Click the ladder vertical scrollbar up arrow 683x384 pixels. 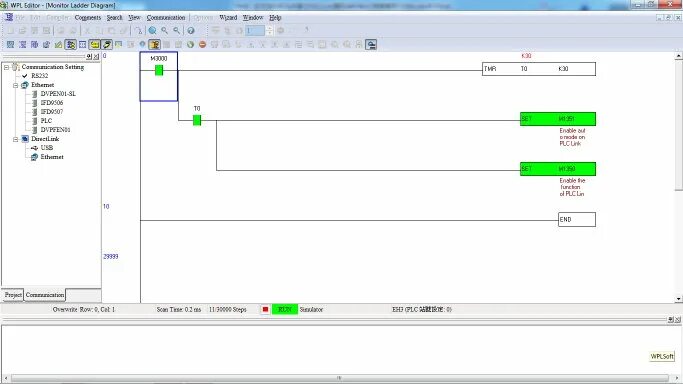pyautogui.click(x=679, y=56)
